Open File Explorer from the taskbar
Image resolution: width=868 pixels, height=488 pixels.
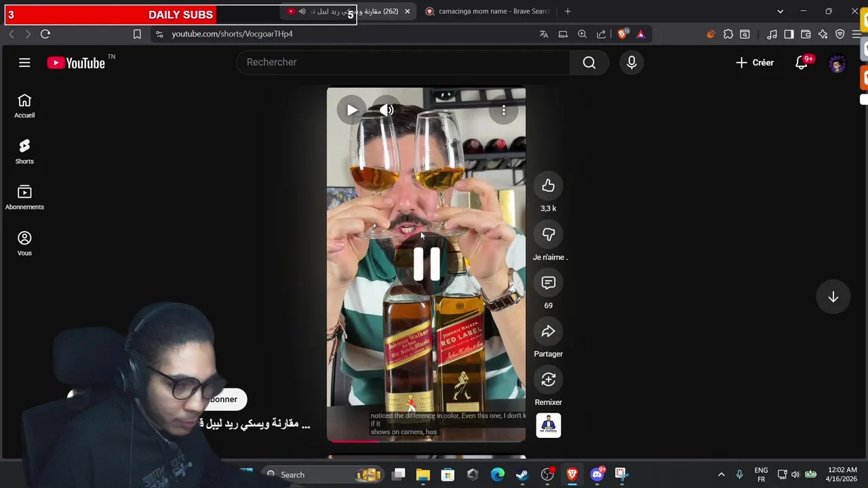423,474
